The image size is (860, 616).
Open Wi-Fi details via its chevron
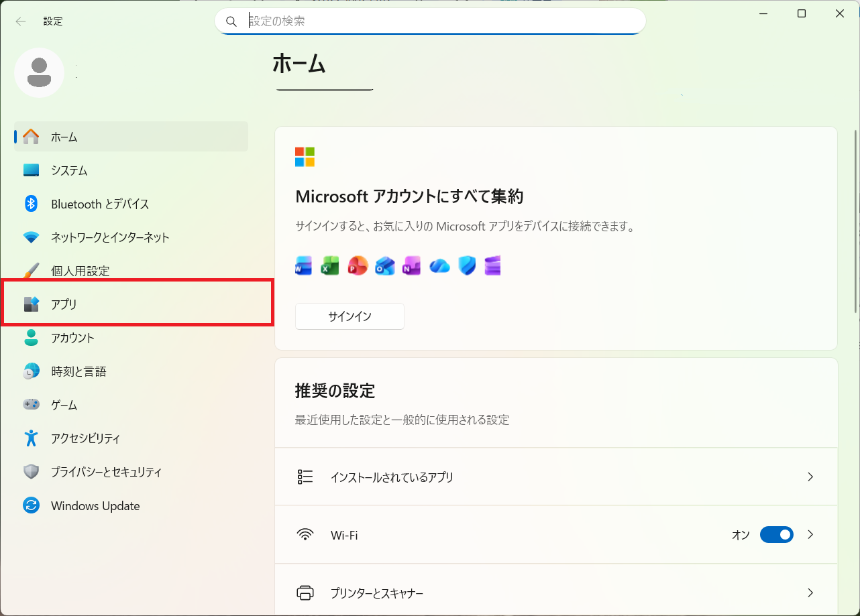[x=810, y=535]
